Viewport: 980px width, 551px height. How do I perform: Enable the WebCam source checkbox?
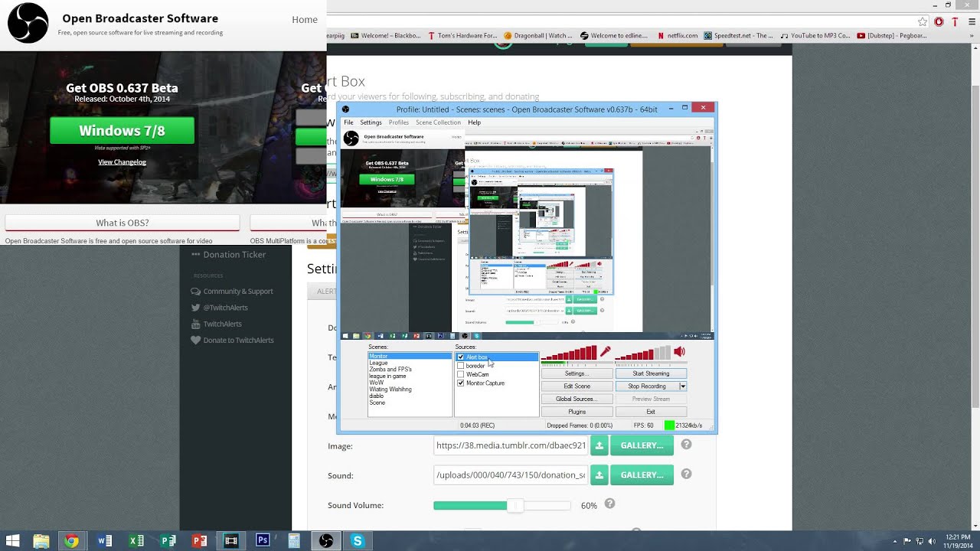(460, 374)
